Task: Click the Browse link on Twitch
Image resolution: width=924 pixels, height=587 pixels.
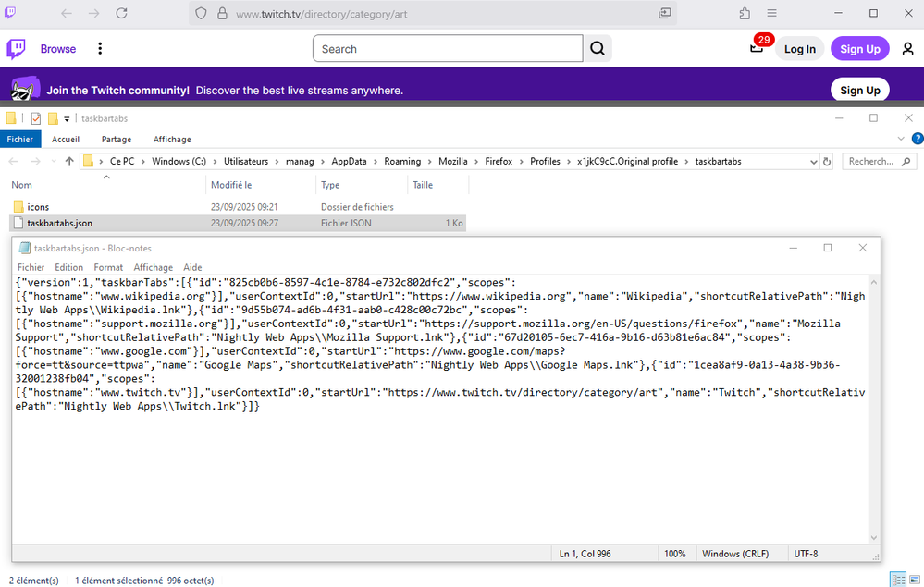Action: pyautogui.click(x=57, y=49)
